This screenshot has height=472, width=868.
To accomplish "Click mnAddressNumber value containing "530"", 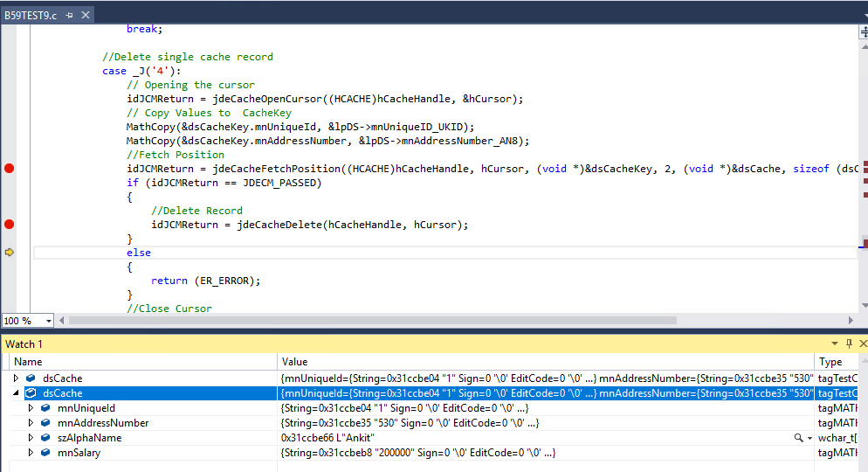I will [x=410, y=423].
